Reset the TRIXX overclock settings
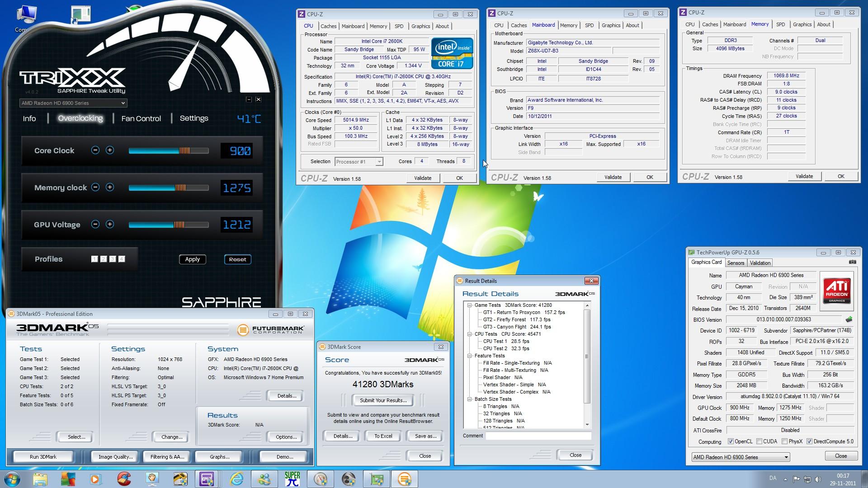The height and width of the screenshot is (488, 868). pos(238,259)
